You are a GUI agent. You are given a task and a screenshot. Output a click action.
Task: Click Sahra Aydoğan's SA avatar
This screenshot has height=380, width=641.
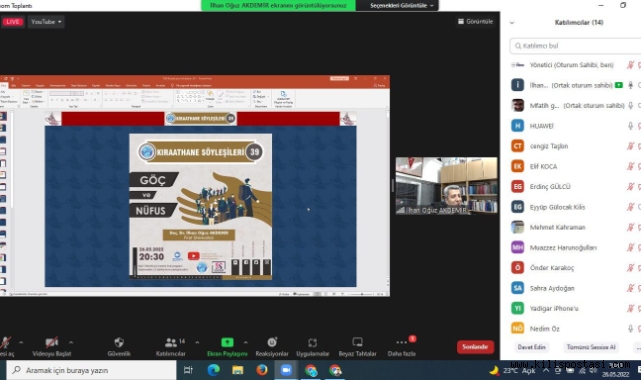[x=518, y=288]
